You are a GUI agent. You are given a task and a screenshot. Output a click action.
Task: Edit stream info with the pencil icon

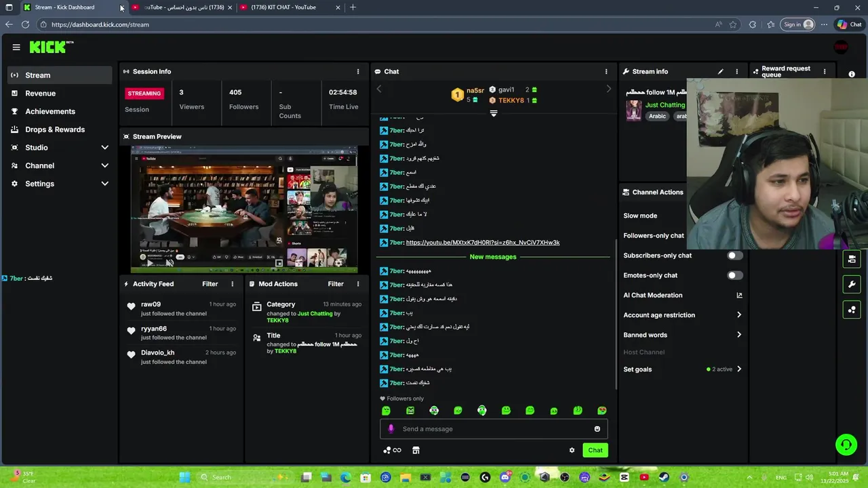click(x=720, y=71)
